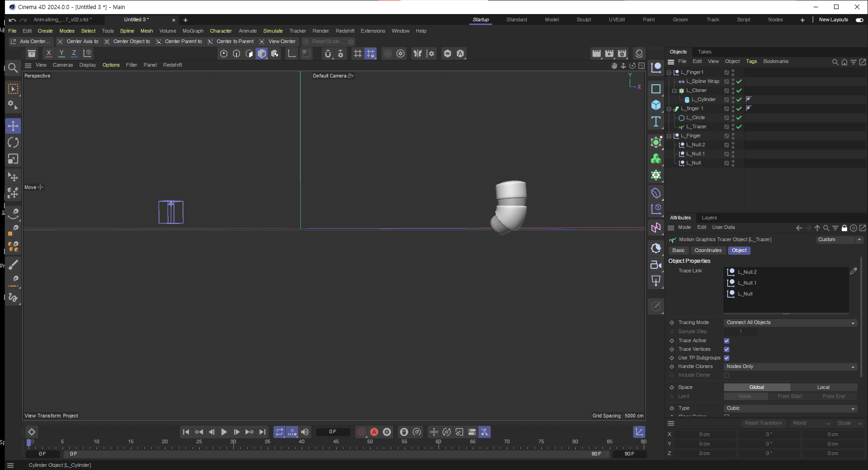The width and height of the screenshot is (868, 470).
Task: Enable Autokeying red A button
Action: [x=374, y=432]
